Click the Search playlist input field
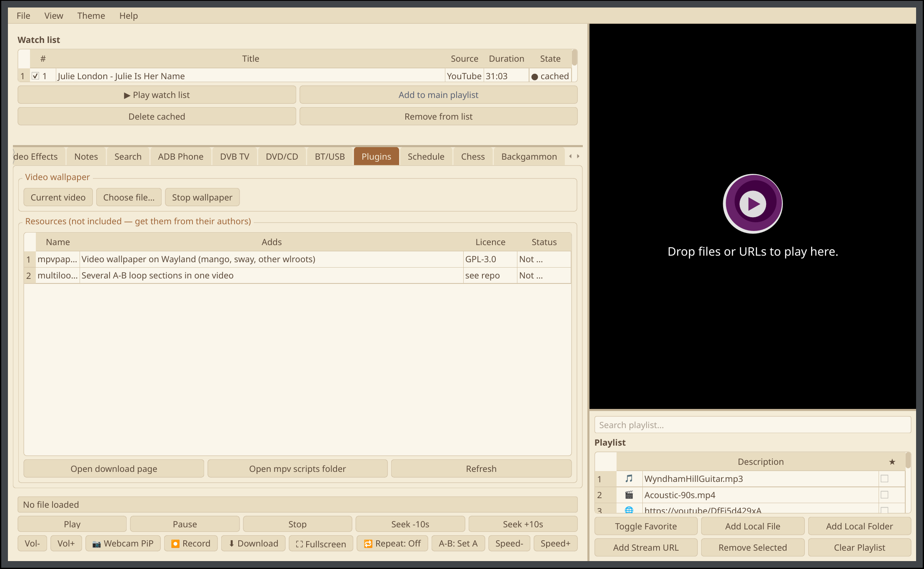924x569 pixels. (752, 425)
